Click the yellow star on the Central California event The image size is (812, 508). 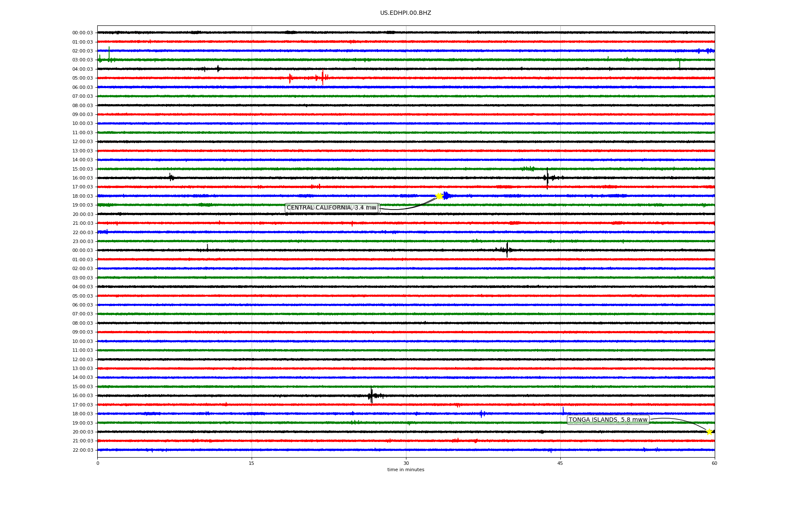tap(439, 196)
